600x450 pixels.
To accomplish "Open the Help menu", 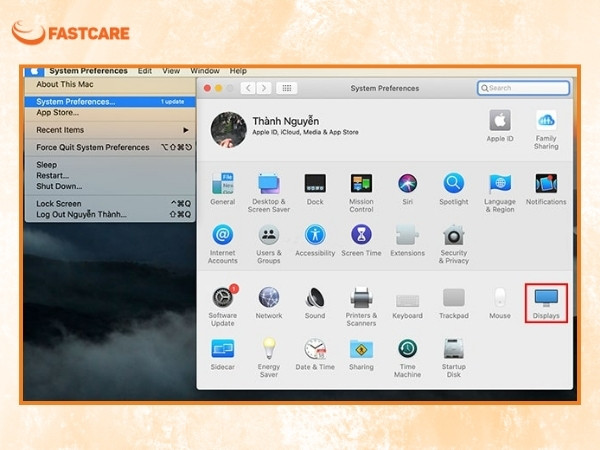I will point(238,71).
